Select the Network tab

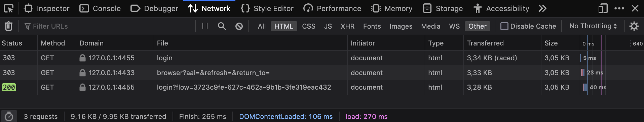click(209, 8)
